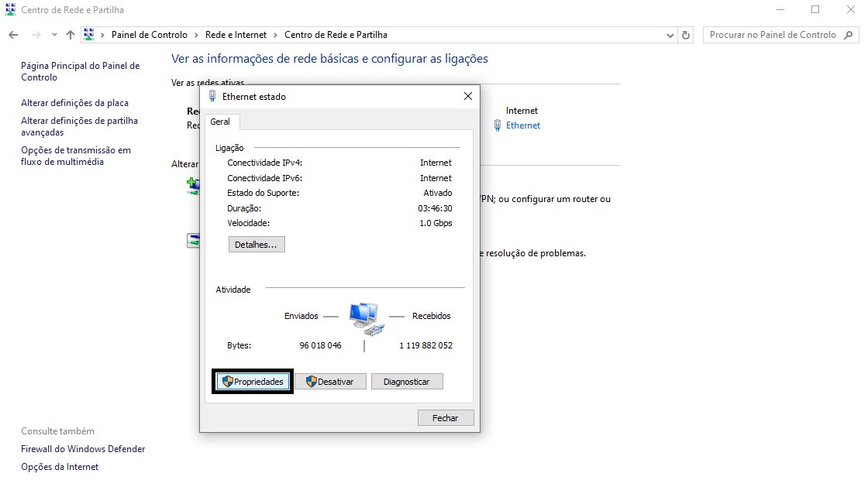Click the Propriedades button
This screenshot has height=487, width=868.
pyautogui.click(x=252, y=382)
